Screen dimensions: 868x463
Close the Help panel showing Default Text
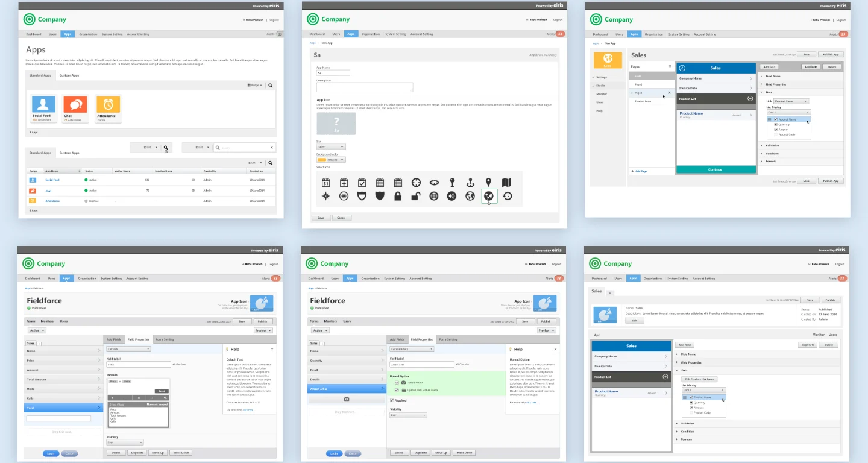pyautogui.click(x=272, y=349)
